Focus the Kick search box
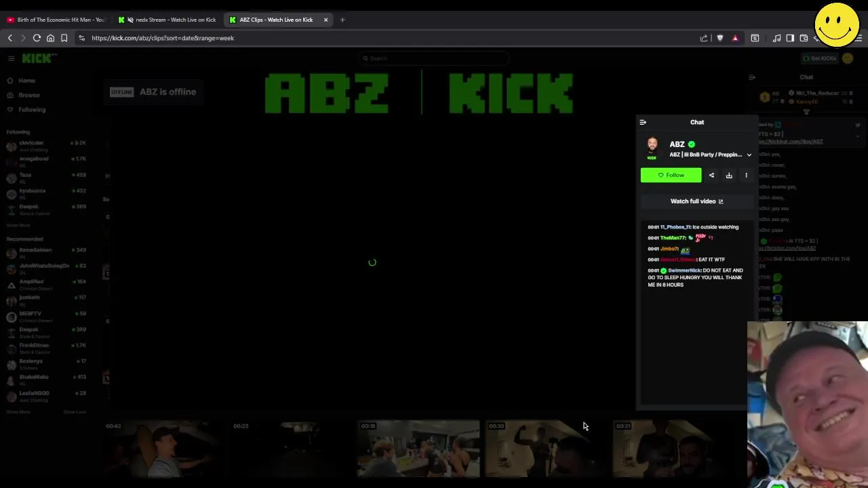 434,58
